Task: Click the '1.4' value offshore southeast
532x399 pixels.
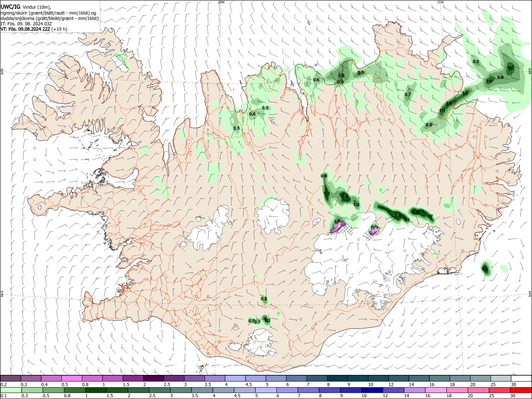Action: pos(485,269)
